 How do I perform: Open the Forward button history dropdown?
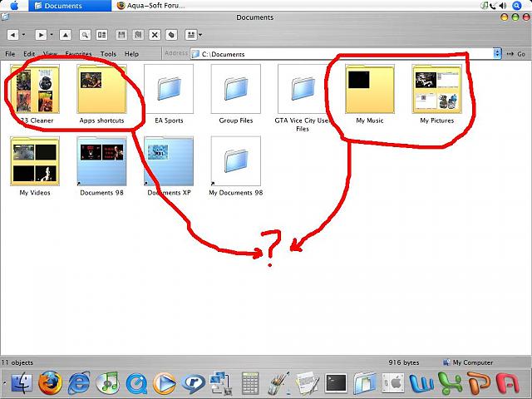(x=52, y=35)
